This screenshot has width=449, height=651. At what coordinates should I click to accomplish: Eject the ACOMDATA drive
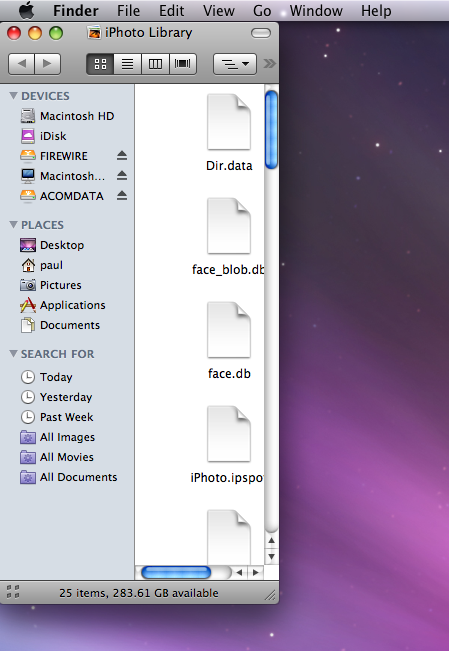pos(122,196)
